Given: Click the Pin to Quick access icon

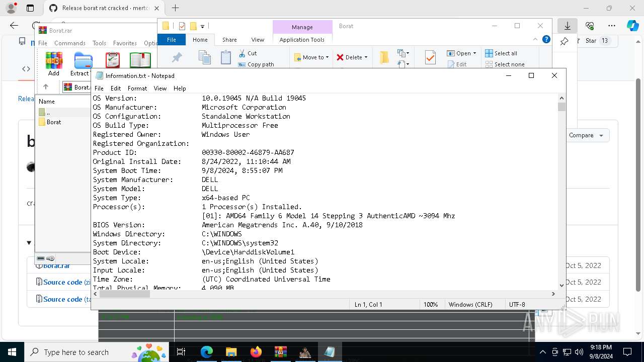Looking at the screenshot, I should (x=177, y=58).
